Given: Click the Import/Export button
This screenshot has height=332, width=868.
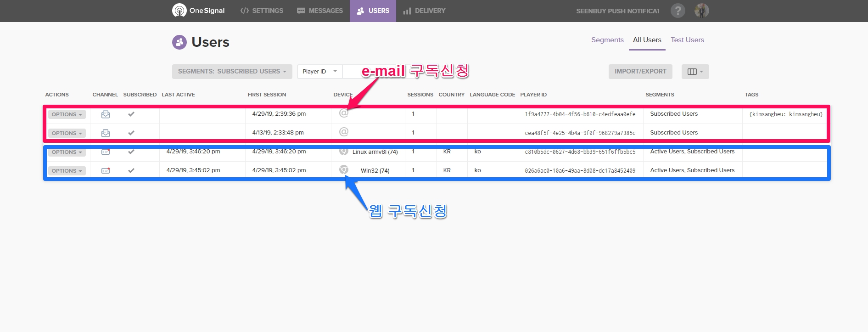Looking at the screenshot, I should pyautogui.click(x=640, y=72).
